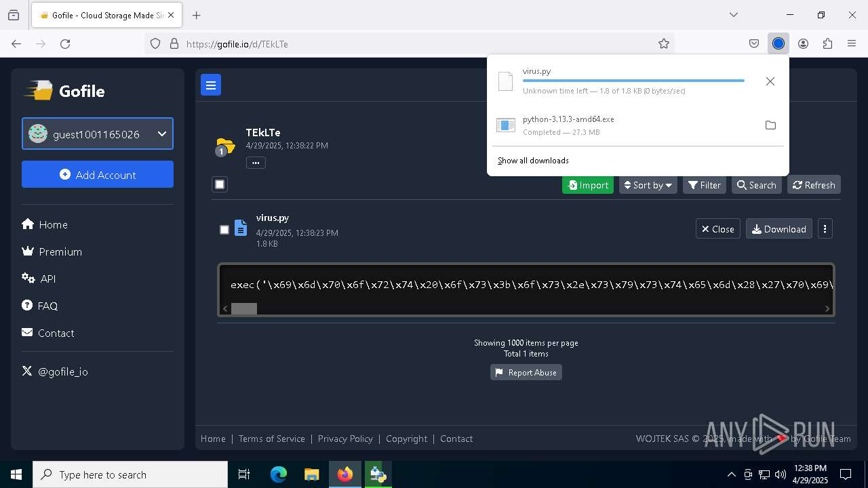
Task: Open Copyright footer link
Action: (x=406, y=439)
